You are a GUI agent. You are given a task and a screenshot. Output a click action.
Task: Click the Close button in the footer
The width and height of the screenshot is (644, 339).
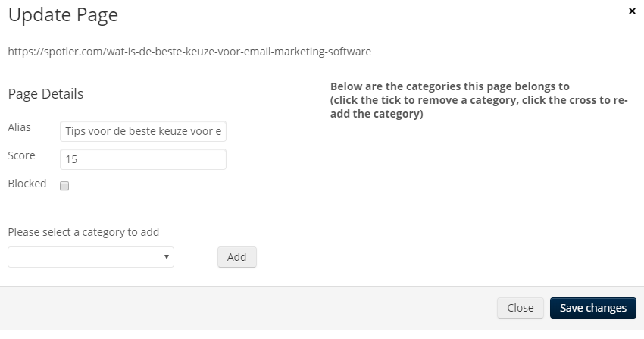click(521, 308)
